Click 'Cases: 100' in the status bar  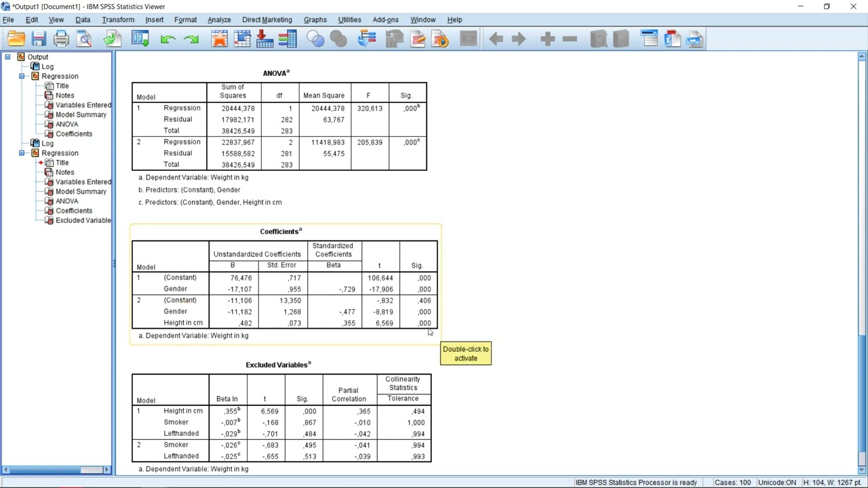733,483
